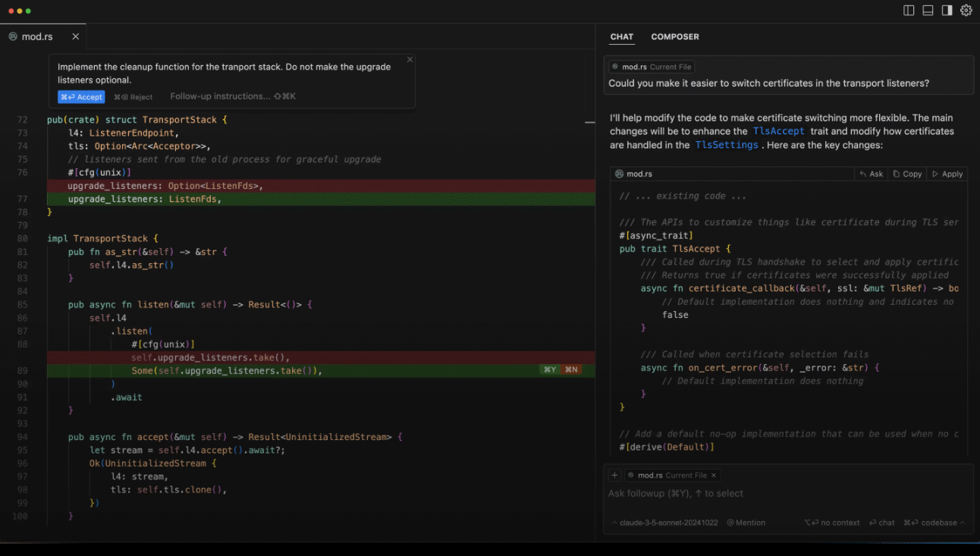980x556 pixels.
Task: Click the Copy icon on code block
Action: coord(907,174)
